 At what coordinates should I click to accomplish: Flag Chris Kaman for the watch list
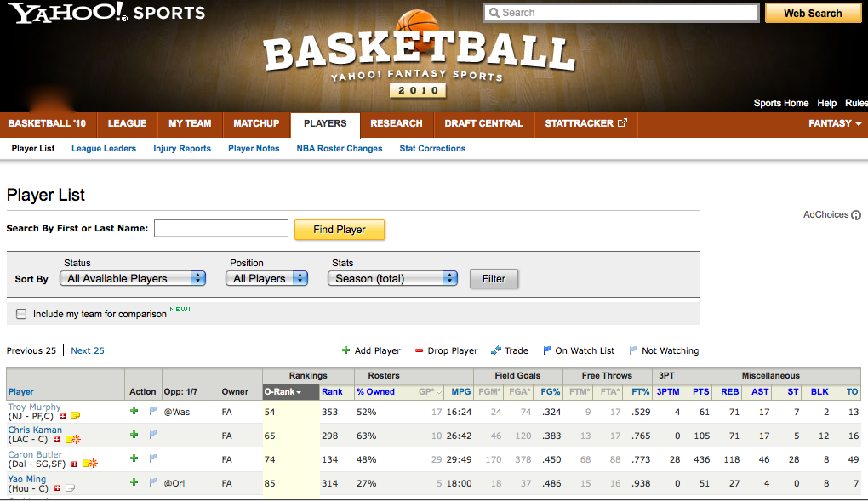[153, 435]
